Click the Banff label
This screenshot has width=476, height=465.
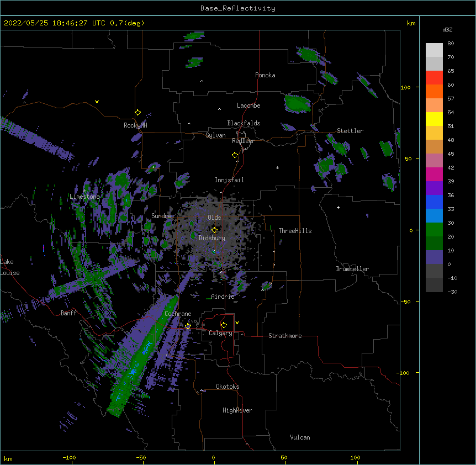68,313
